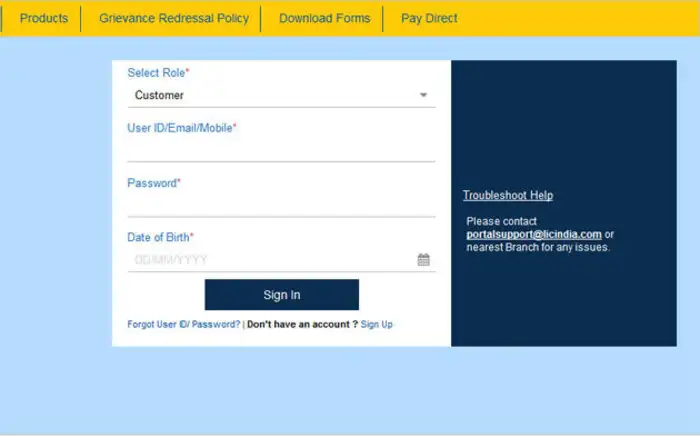Click the Date of Birth DD/MM/YYYY field

pos(270,260)
